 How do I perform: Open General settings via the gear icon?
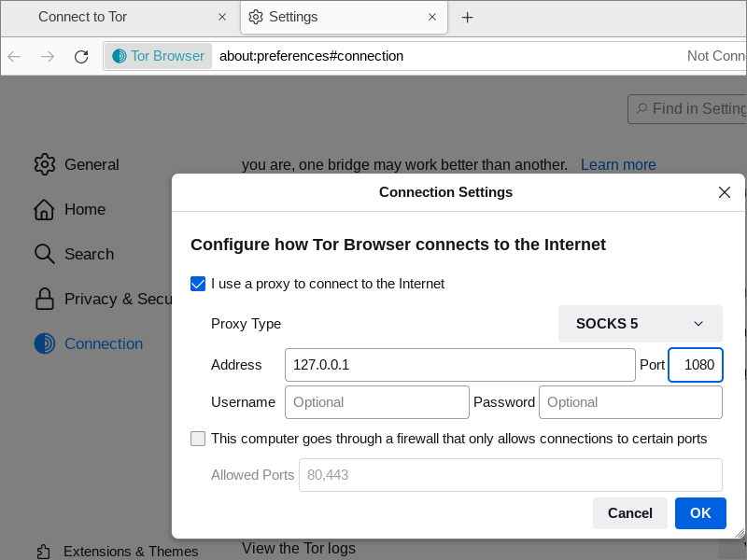45,164
